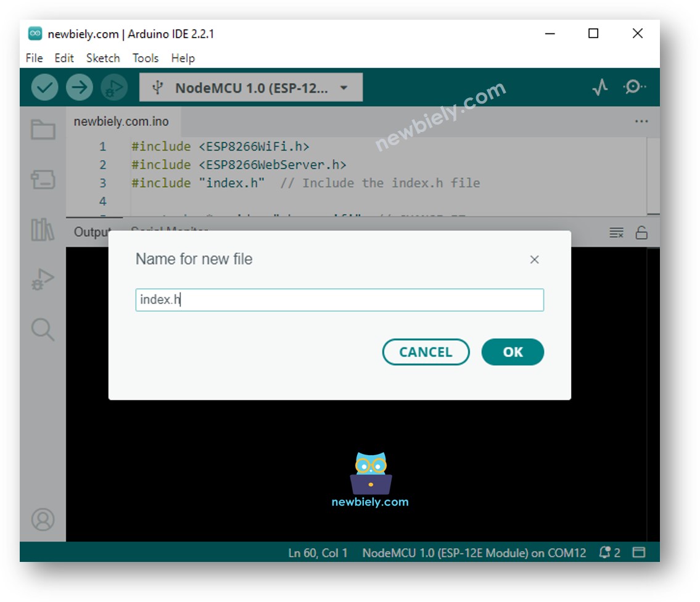
Task: Open the Tools menu
Action: 146,58
